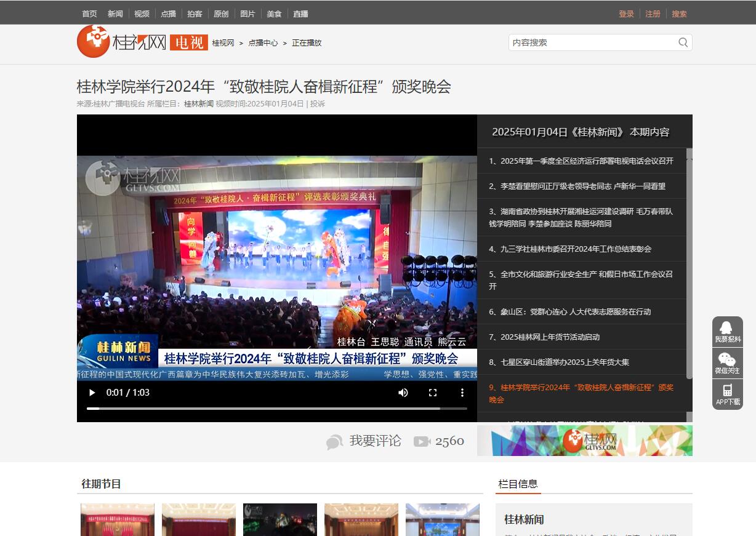Viewport: 756px width, 536px height.
Task: Open the video player's three-dot options menu
Action: pyautogui.click(x=462, y=393)
